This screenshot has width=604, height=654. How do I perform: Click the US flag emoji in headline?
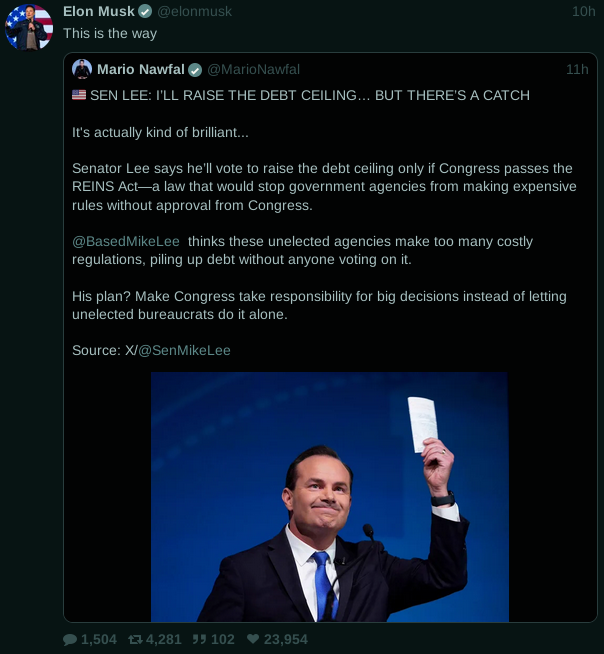[79, 95]
